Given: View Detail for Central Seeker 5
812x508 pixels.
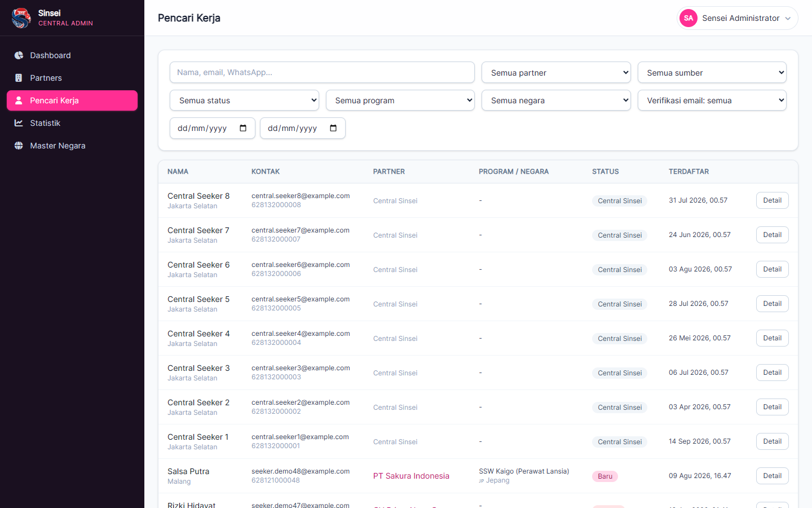Looking at the screenshot, I should click(772, 304).
